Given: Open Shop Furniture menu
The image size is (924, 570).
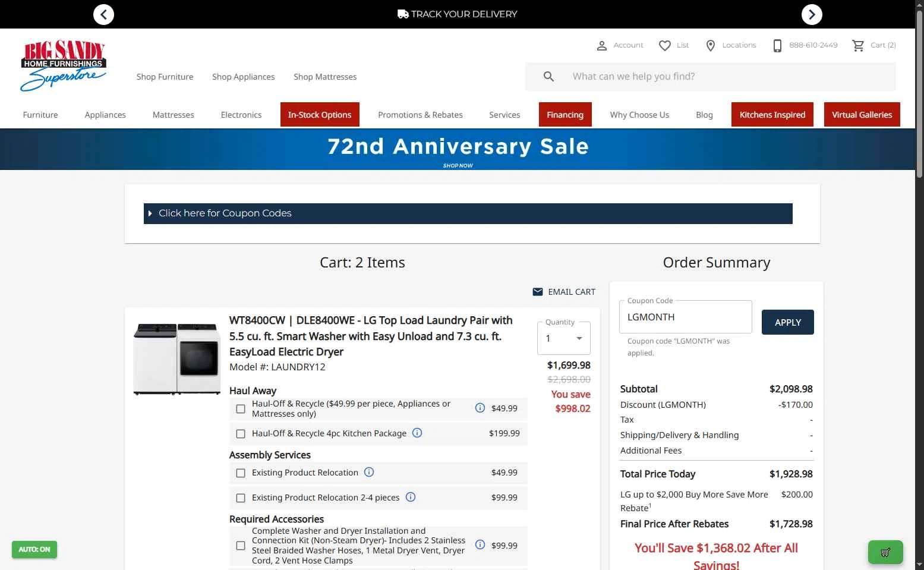Looking at the screenshot, I should click(165, 77).
